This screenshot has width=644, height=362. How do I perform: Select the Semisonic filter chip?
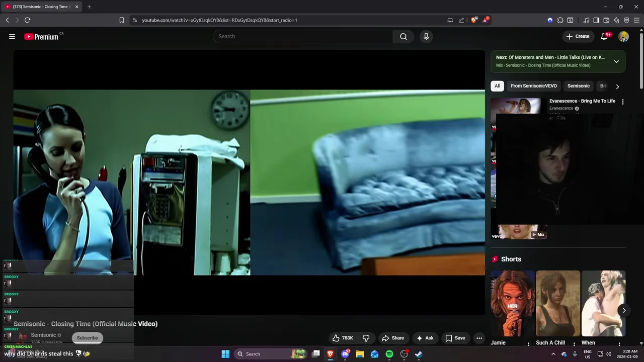click(579, 86)
